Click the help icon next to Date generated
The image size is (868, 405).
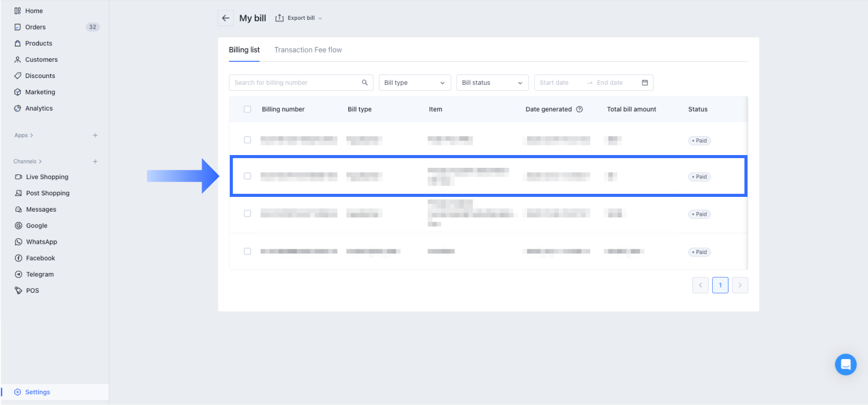[x=580, y=109]
